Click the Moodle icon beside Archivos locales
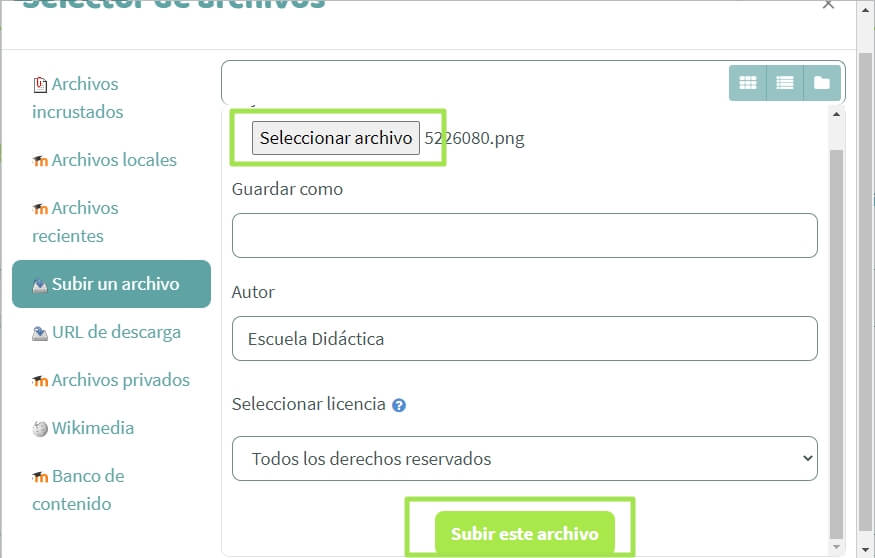This screenshot has height=558, width=875. click(x=40, y=161)
